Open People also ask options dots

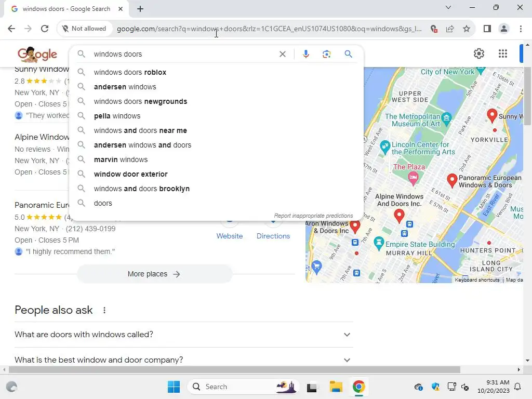tap(104, 310)
